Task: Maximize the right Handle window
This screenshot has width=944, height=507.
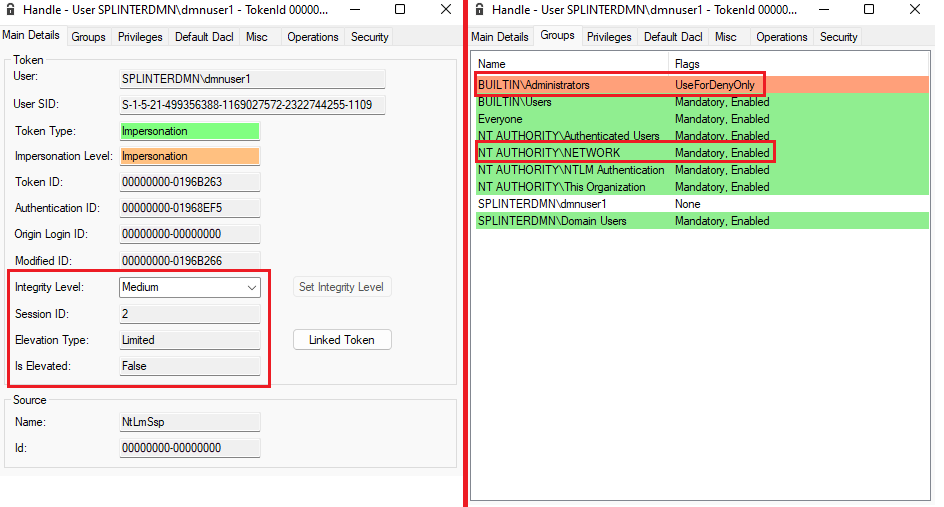Action: [869, 9]
